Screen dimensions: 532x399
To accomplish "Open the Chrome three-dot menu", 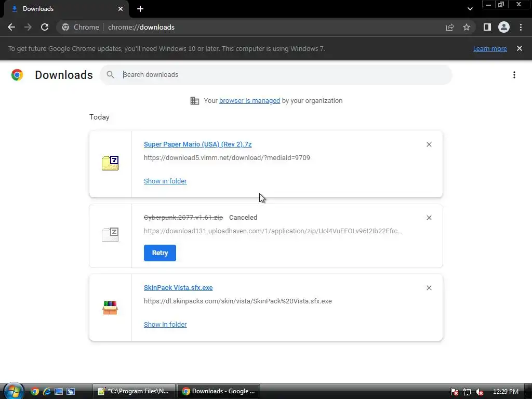I will pyautogui.click(x=521, y=27).
